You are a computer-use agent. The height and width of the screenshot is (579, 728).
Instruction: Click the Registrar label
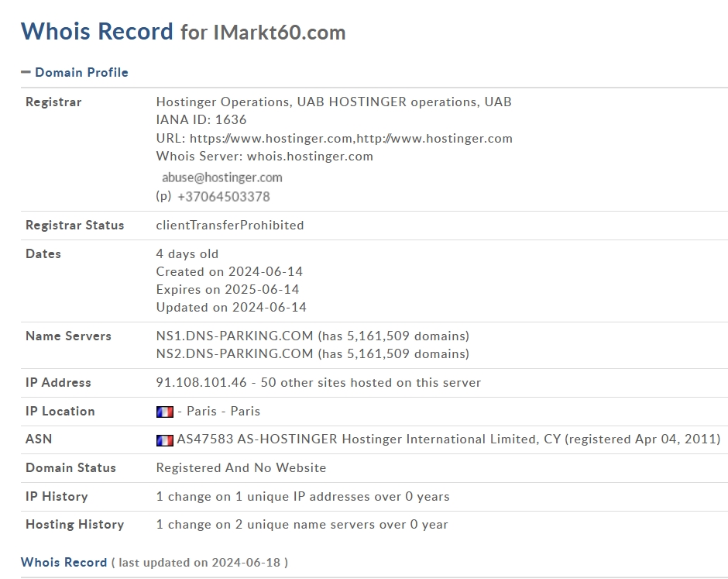(53, 102)
